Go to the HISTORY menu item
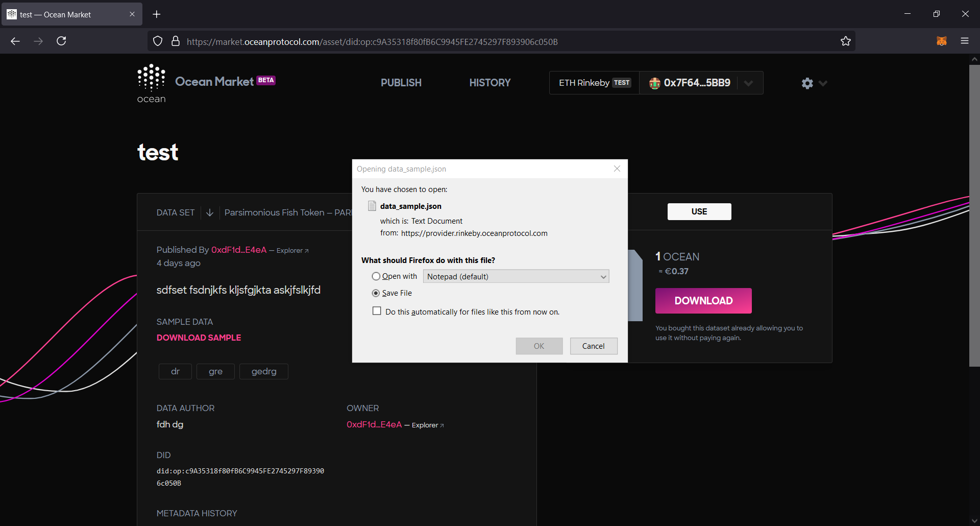The height and width of the screenshot is (526, 980). [490, 83]
